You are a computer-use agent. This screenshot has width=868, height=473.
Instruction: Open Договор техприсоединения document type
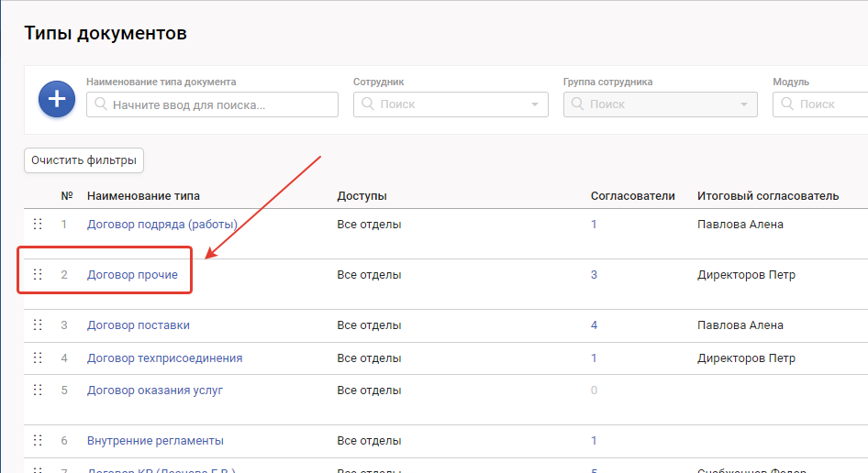click(x=164, y=357)
